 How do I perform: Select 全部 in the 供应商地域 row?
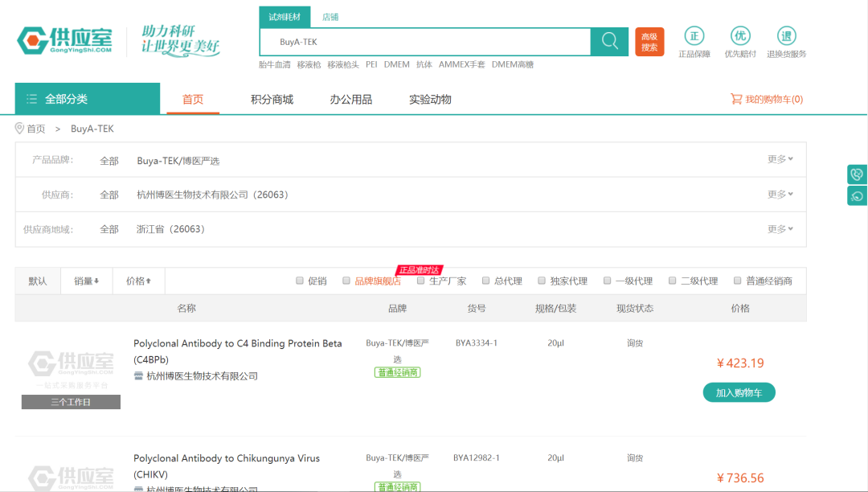pos(109,229)
